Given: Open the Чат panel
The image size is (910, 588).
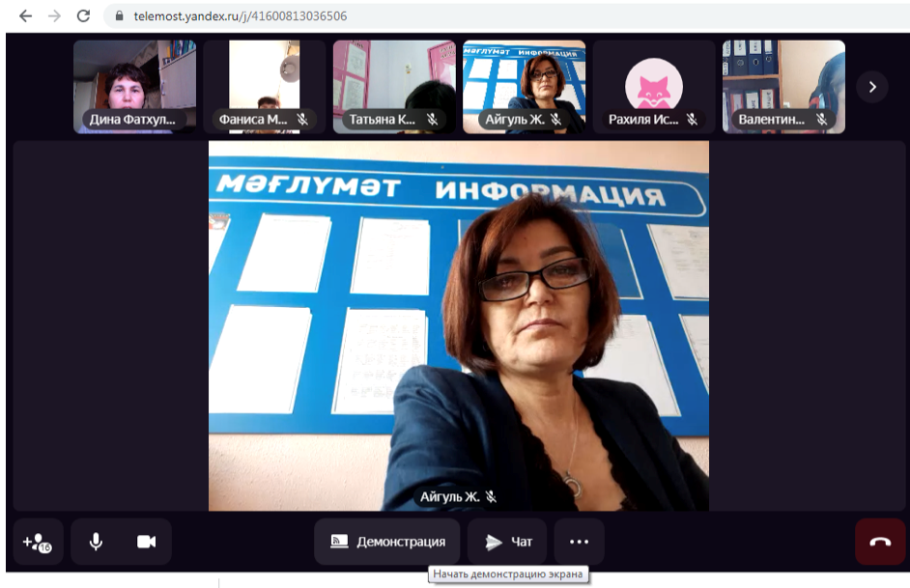Looking at the screenshot, I should coord(507,542).
